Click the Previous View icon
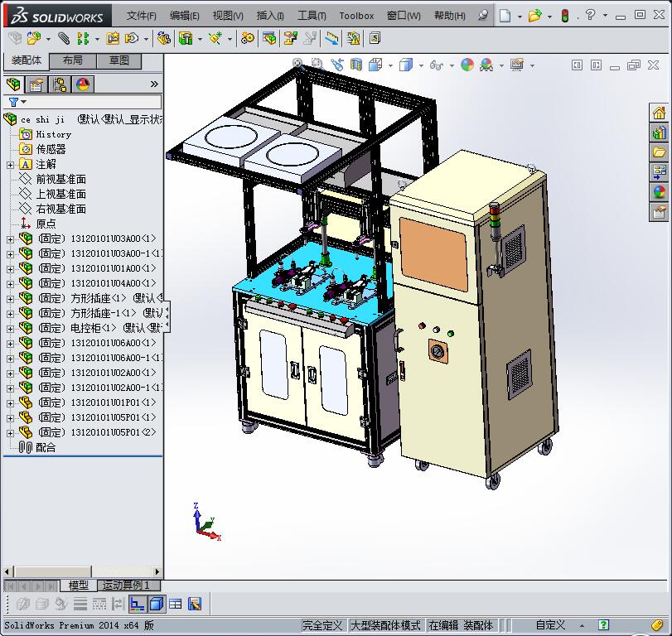672x636 pixels. point(337,65)
